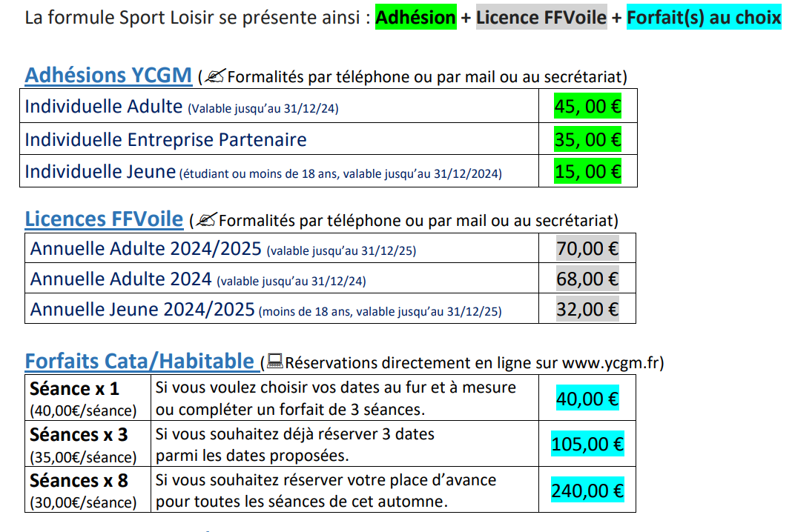Click the 'Réservations directement en ligne sur' text
795x532 pixels.
421,363
